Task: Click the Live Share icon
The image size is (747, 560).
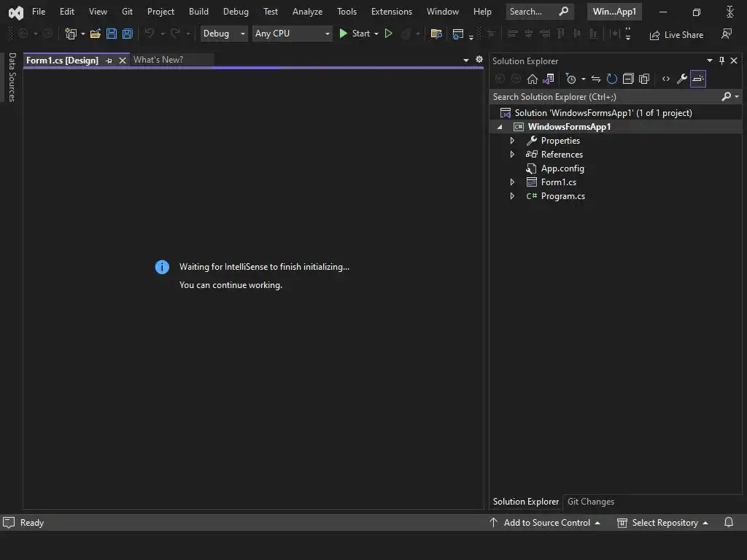Action: (655, 35)
